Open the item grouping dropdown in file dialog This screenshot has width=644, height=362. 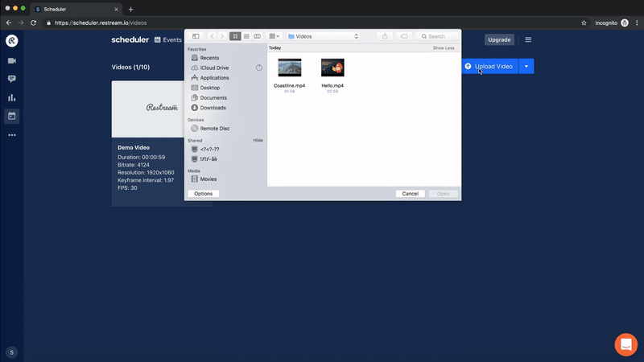coord(275,36)
